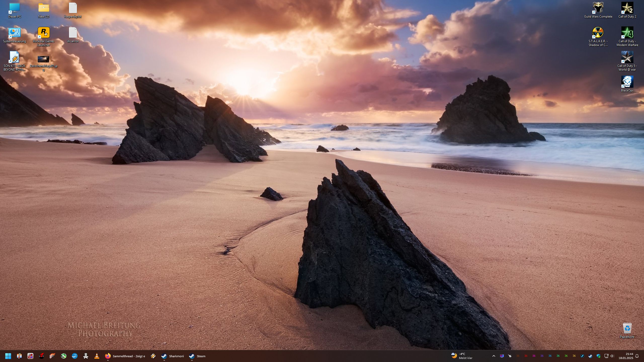Click the 3DYD taskbar icon

[x=30, y=356]
